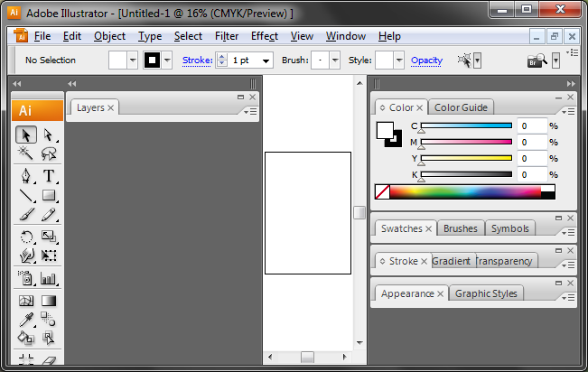Open the Style dropdown

coord(399,60)
